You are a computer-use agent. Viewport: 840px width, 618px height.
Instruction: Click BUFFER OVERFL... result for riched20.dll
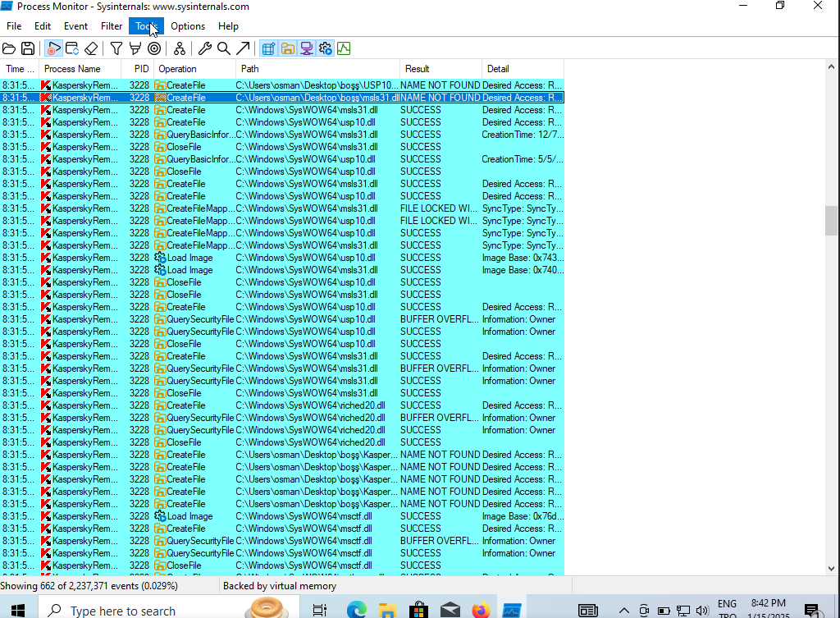pyautogui.click(x=441, y=418)
